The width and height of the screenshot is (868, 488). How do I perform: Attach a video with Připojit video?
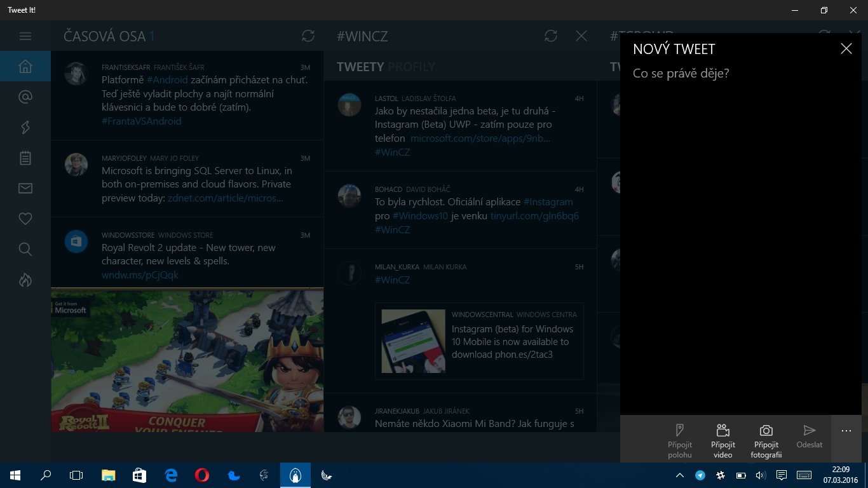click(723, 440)
